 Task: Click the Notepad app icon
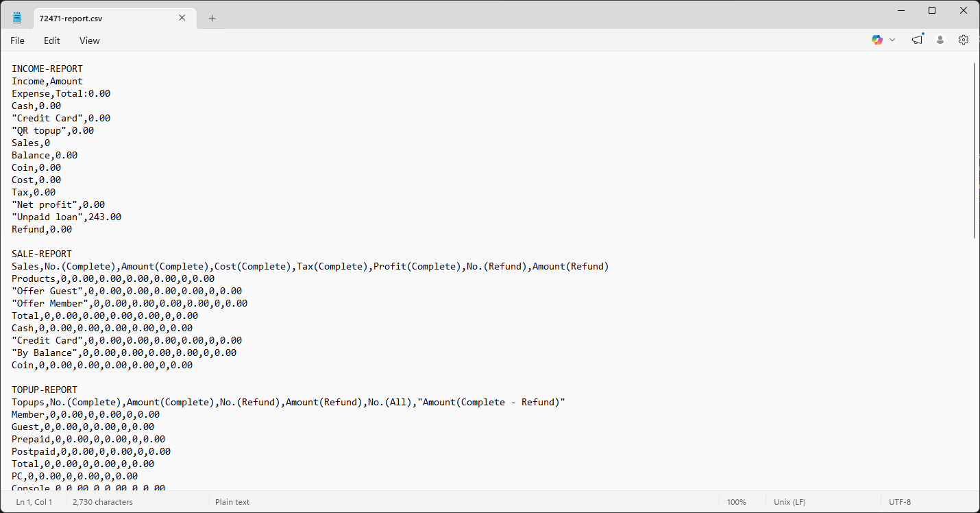[x=17, y=18]
